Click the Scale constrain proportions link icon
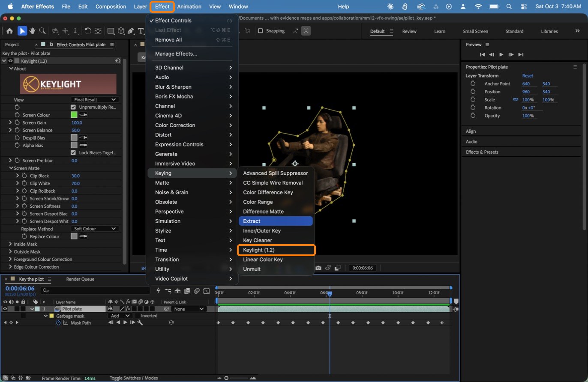588x382 pixels. coord(516,100)
